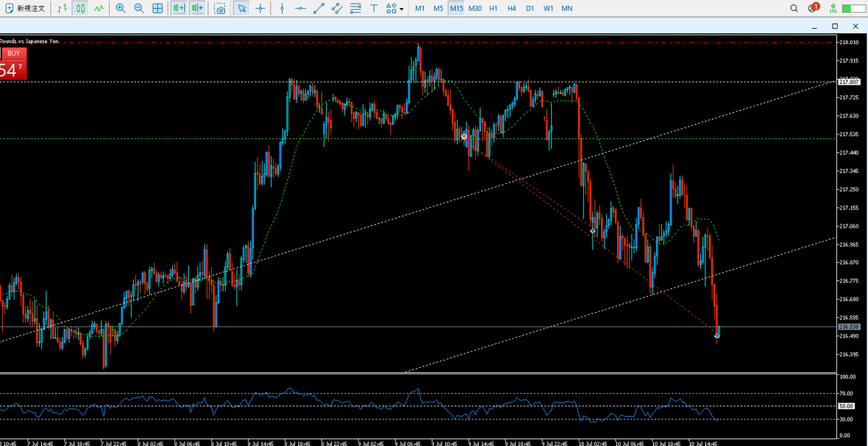Zoom in on the chart
868x446 pixels.
click(120, 9)
